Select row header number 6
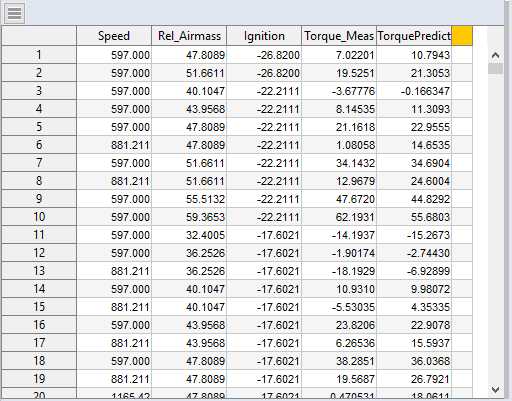512x401 pixels. 39,145
